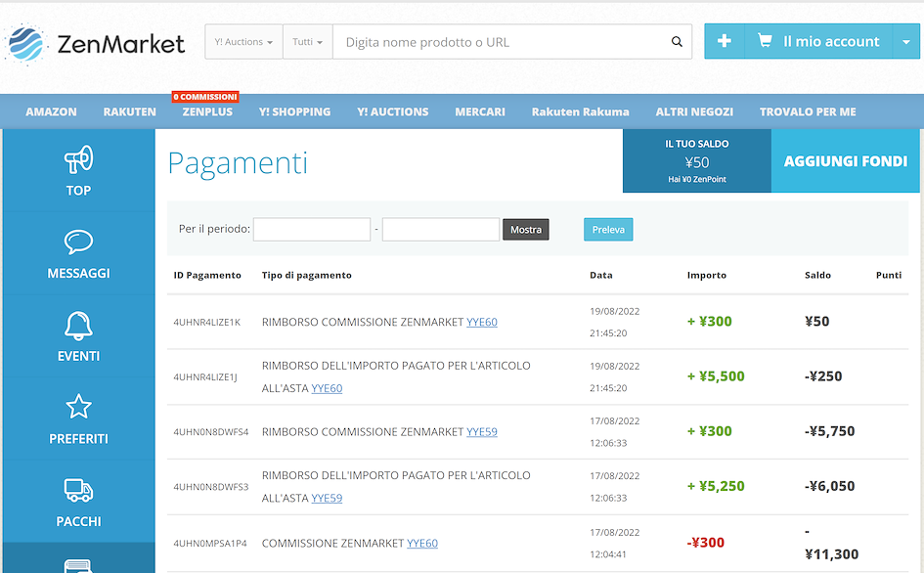Image resolution: width=924 pixels, height=573 pixels.
Task: Open the Y! Auctions search dropdown
Action: pos(243,42)
